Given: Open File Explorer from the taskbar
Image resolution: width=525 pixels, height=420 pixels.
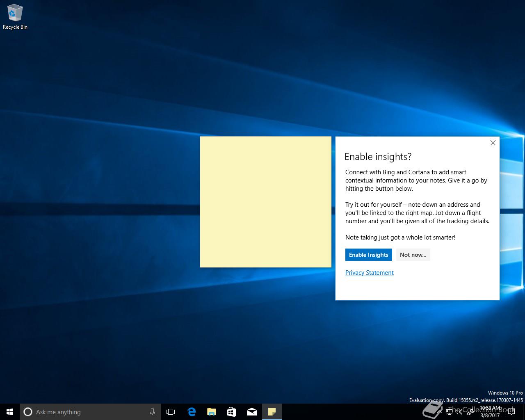Looking at the screenshot, I should click(211, 412).
